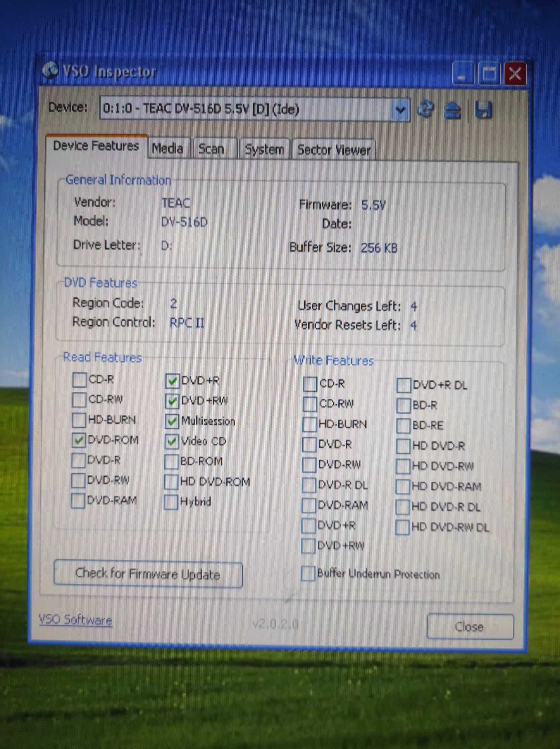560x749 pixels.
Task: Open the Scan tab
Action: point(212,149)
